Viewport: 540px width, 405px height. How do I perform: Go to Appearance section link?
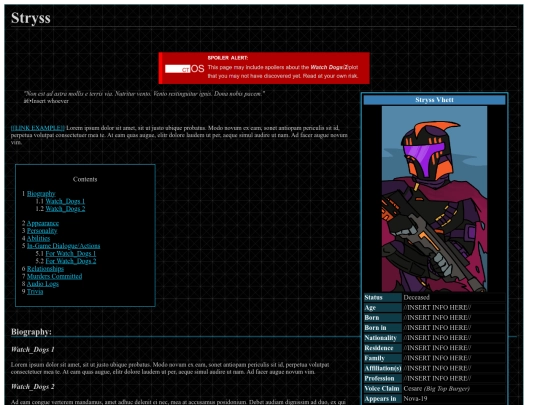pos(43,223)
